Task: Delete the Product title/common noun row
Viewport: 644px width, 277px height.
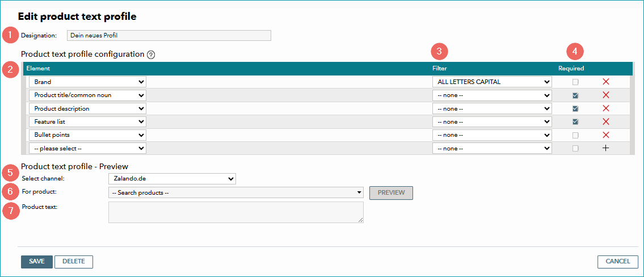Action: [x=605, y=95]
